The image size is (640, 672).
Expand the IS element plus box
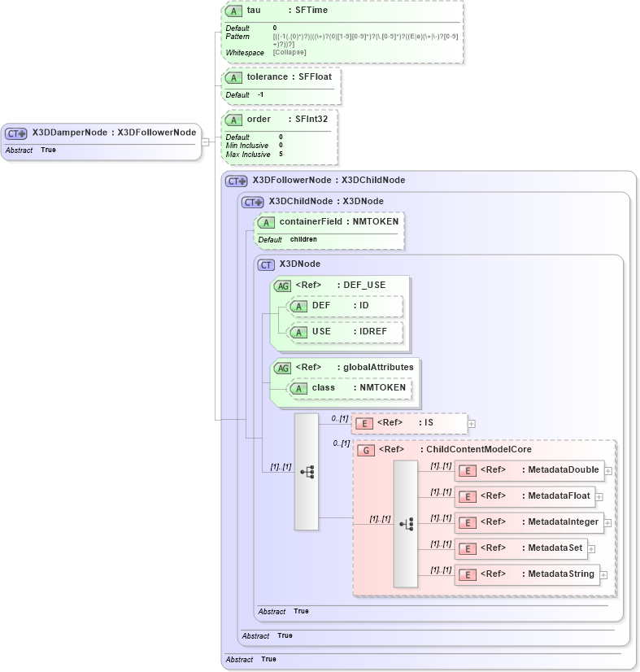coord(471,424)
